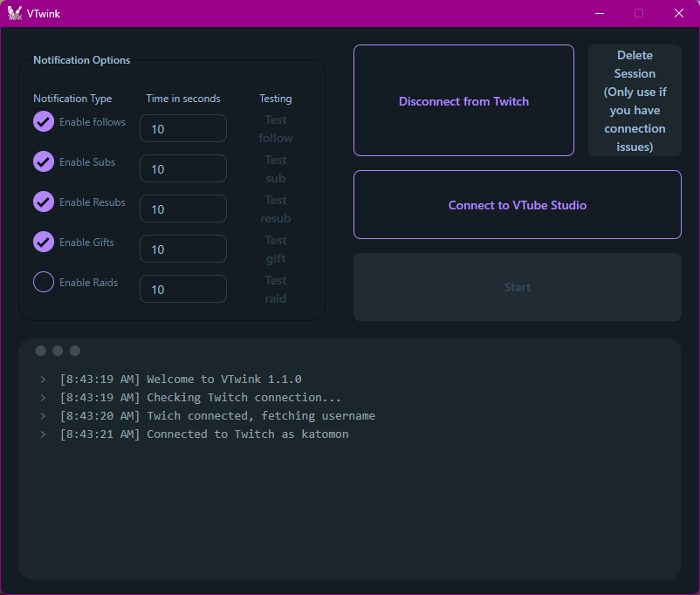
Task: Turn off the Enable Gifts checkbox
Action: 44,242
